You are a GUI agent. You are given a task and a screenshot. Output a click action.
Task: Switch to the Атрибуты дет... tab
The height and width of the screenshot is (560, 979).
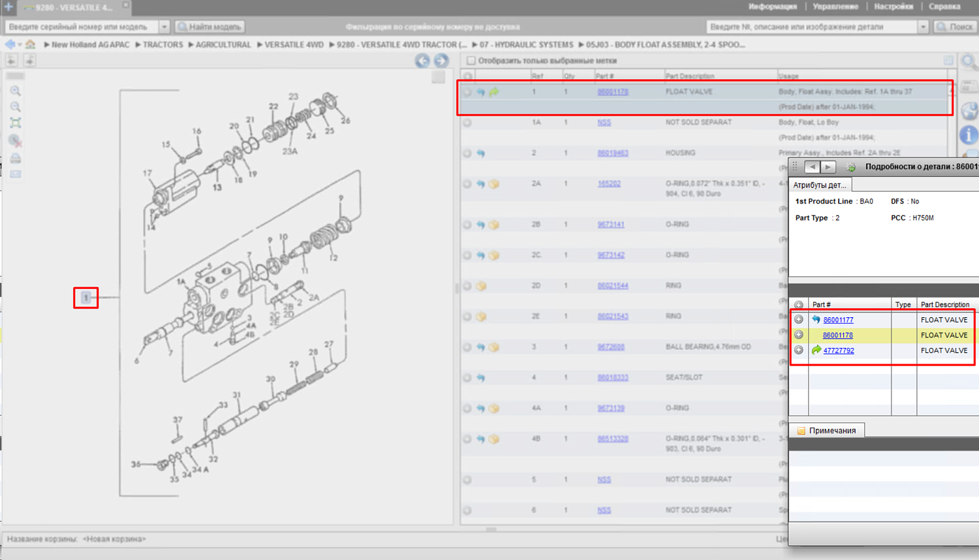820,185
